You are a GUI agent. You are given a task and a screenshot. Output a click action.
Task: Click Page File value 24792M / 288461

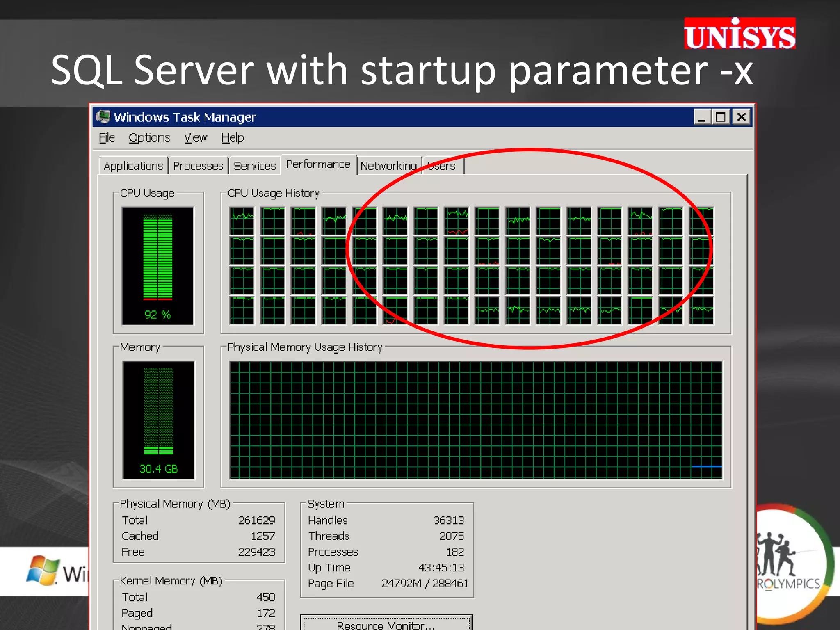pos(425,583)
